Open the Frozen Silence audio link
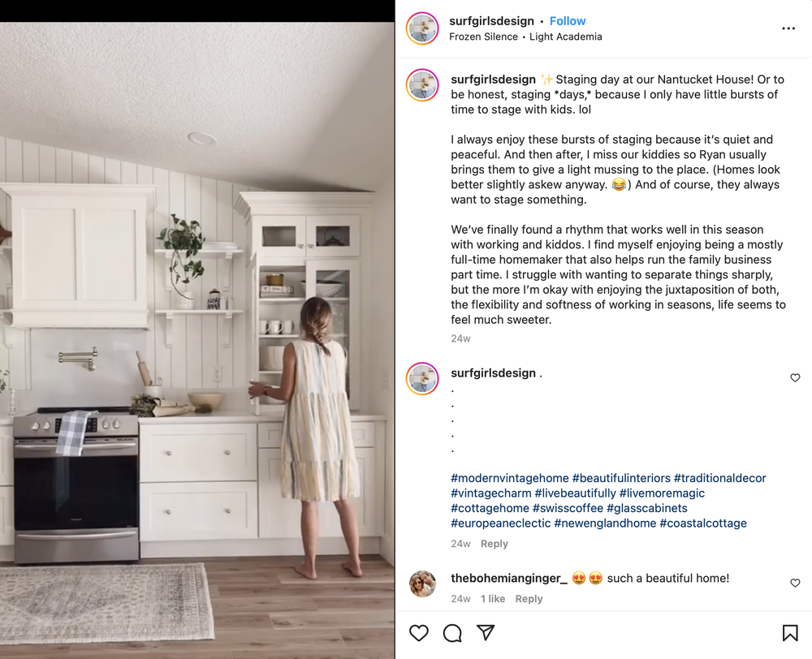Image resolution: width=812 pixels, height=659 pixels. pos(483,37)
